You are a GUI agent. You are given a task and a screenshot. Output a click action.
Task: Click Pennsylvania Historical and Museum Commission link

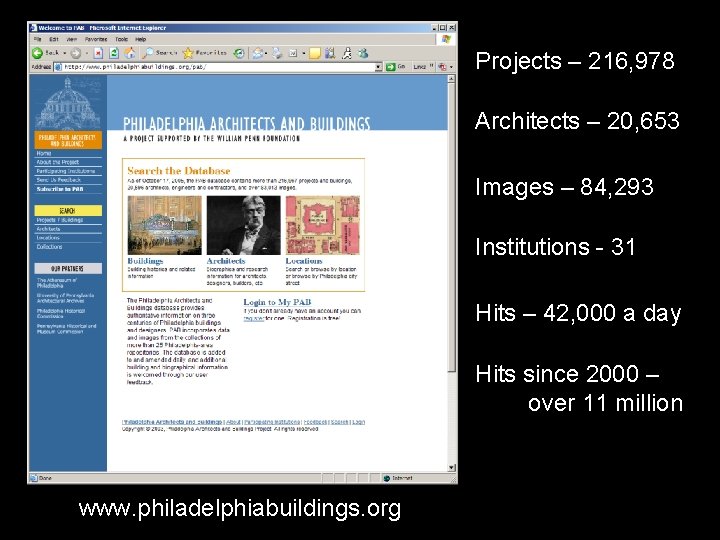click(x=67, y=329)
